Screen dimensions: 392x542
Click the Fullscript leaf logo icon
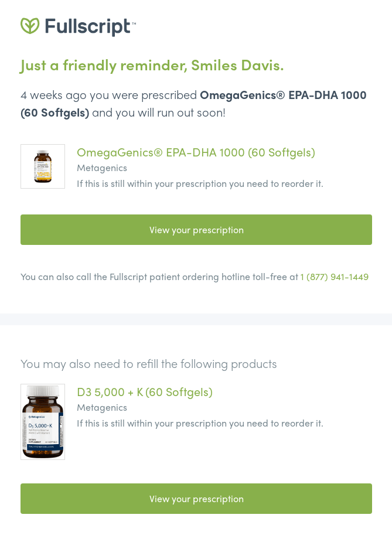[x=30, y=26]
